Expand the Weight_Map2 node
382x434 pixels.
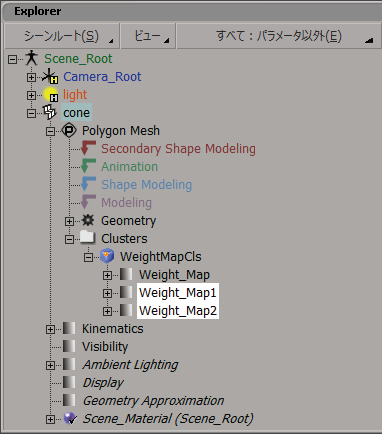[107, 312]
